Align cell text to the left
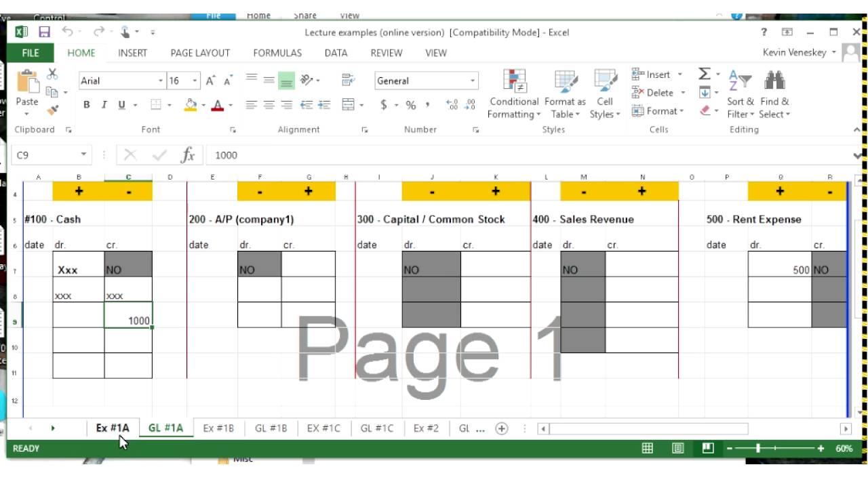 [252, 104]
